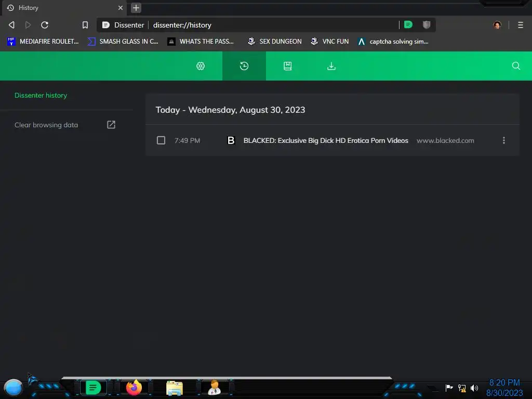
Task: Select the History tab
Action: (x=64, y=8)
